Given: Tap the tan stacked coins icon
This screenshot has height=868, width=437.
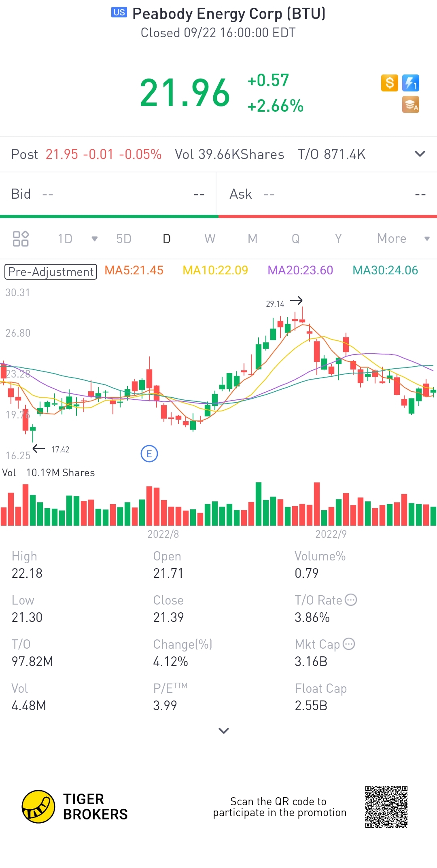Looking at the screenshot, I should (411, 104).
